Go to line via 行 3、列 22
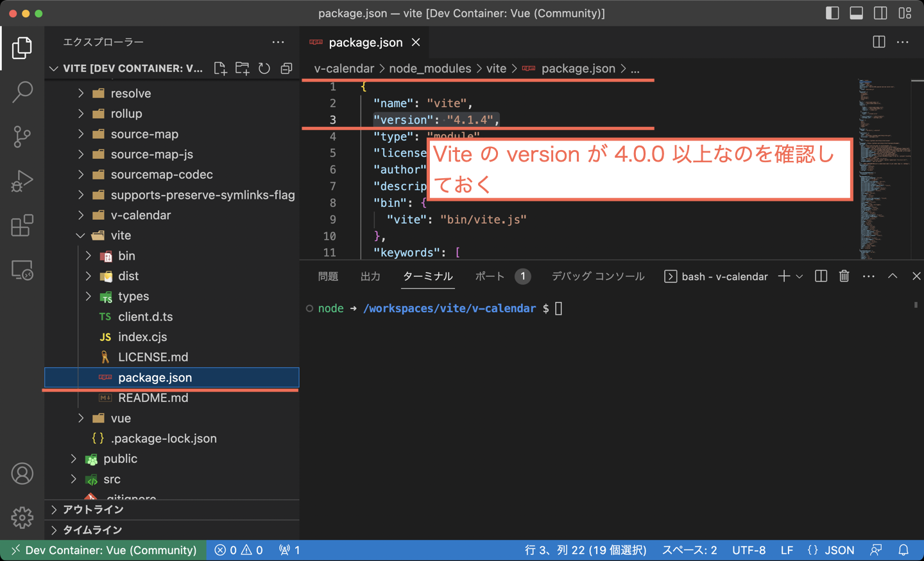This screenshot has width=924, height=561. (585, 550)
